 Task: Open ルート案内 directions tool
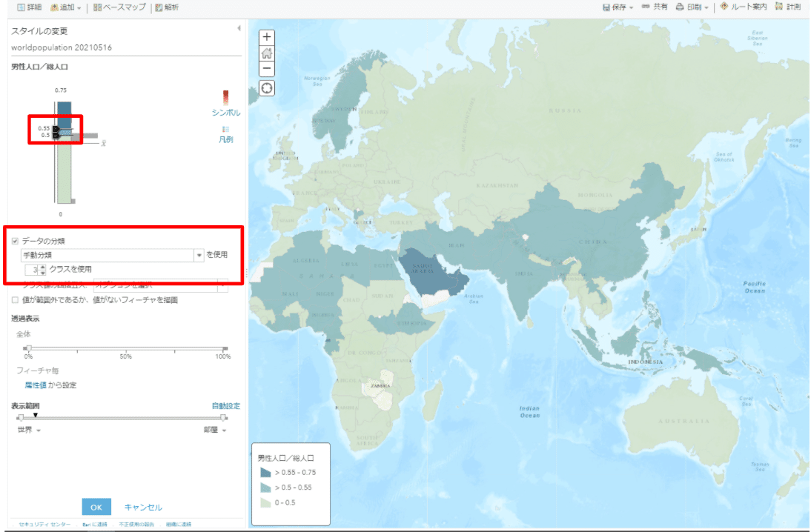pos(744,7)
